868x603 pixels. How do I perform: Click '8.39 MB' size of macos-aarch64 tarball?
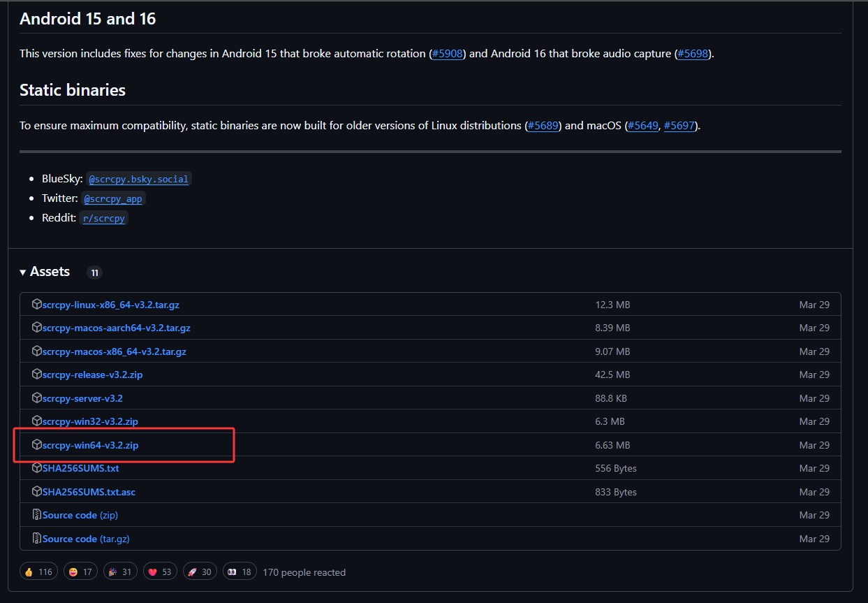pyautogui.click(x=612, y=328)
